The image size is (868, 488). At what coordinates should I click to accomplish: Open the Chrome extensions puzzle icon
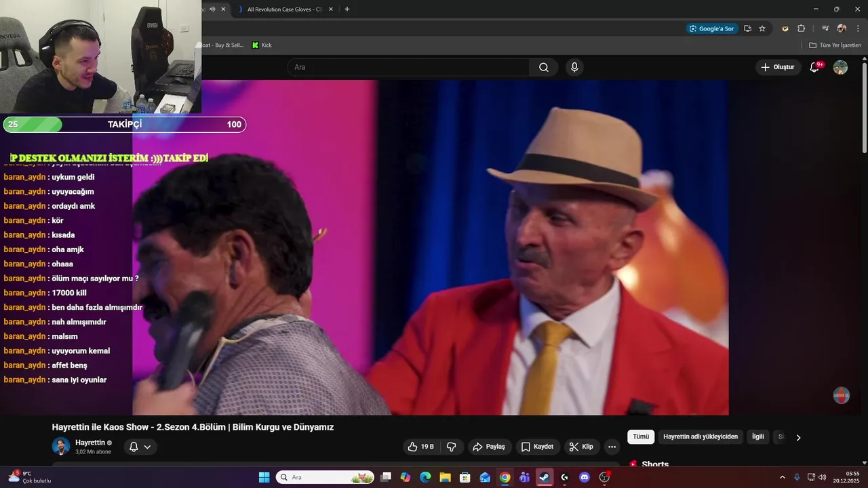802,28
